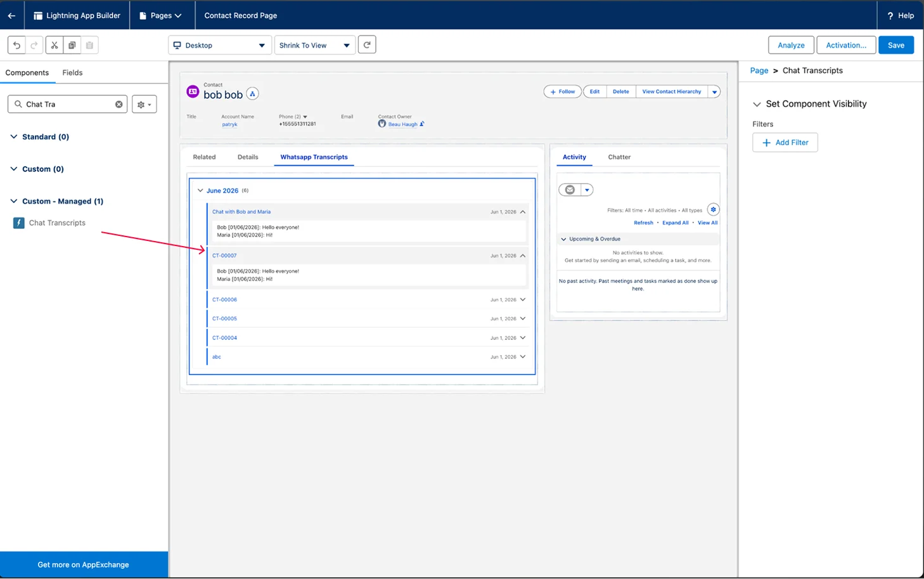Viewport: 924px width, 579px height.
Task: Collapse the Chat with Bob and Maria transcript
Action: [523, 212]
